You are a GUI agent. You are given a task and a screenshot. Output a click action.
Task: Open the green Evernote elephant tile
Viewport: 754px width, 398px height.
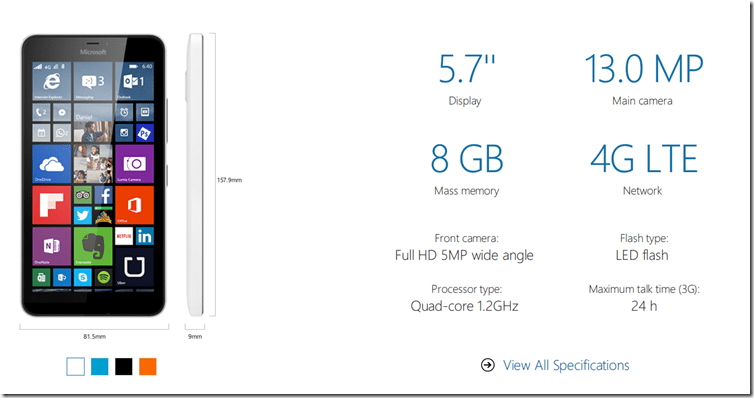[93, 247]
